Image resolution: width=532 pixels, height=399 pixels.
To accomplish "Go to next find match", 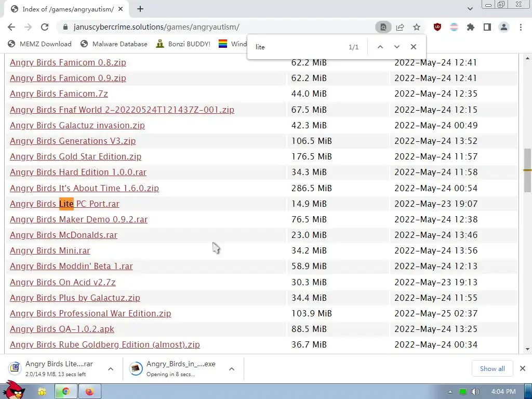I will [396, 47].
